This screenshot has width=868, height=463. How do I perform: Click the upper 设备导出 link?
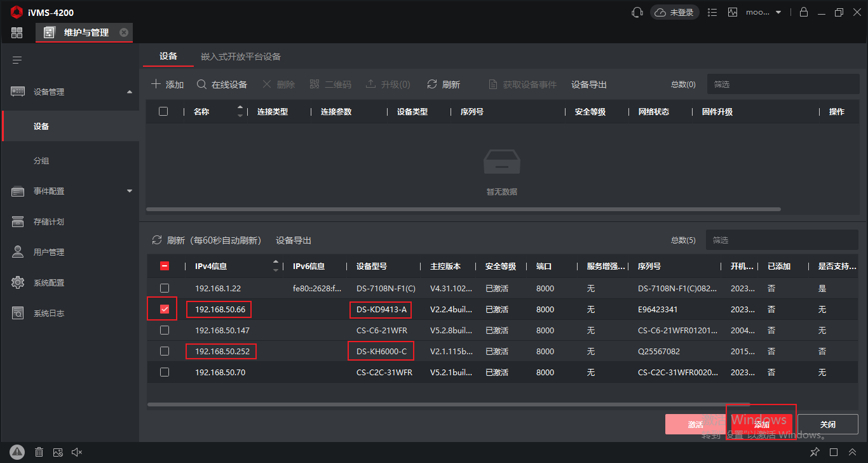(589, 85)
